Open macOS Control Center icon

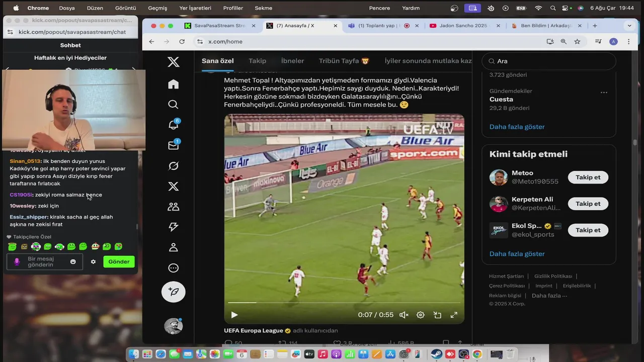567,8
